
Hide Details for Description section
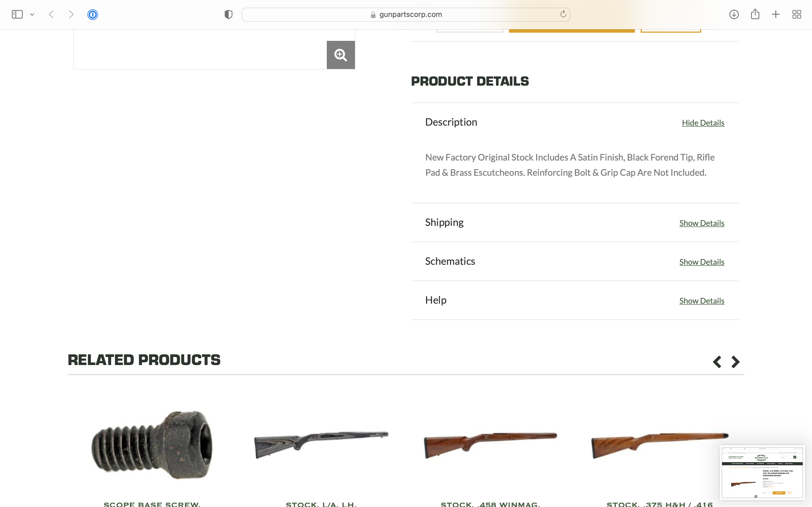[703, 123]
